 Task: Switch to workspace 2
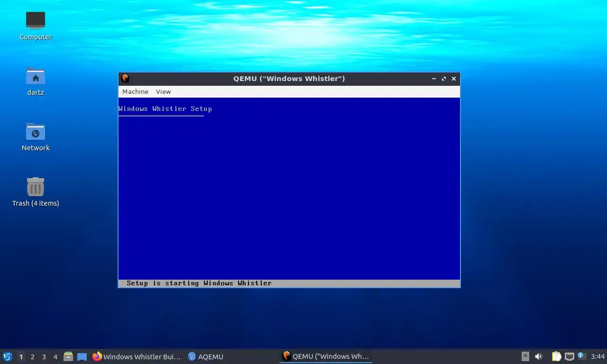pyautogui.click(x=32, y=356)
